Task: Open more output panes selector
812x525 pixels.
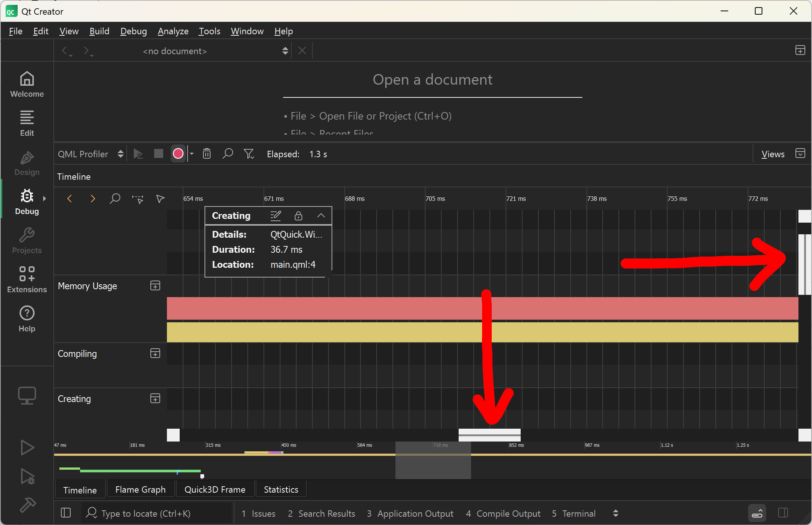Action: tap(616, 513)
